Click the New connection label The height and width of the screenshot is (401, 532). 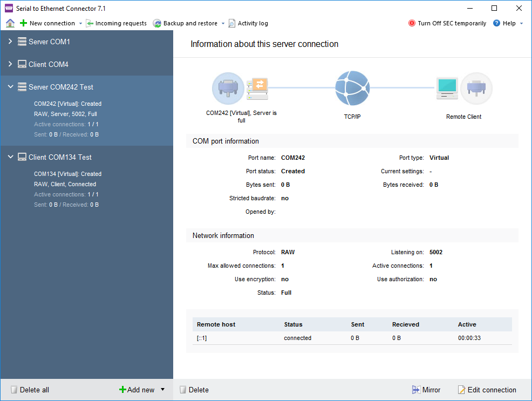[x=52, y=23]
